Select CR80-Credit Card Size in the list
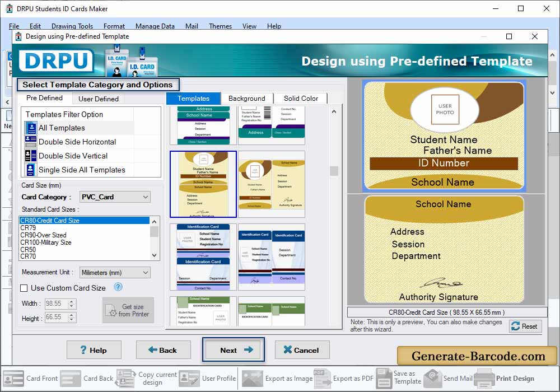The height and width of the screenshot is (392, 560). point(85,220)
